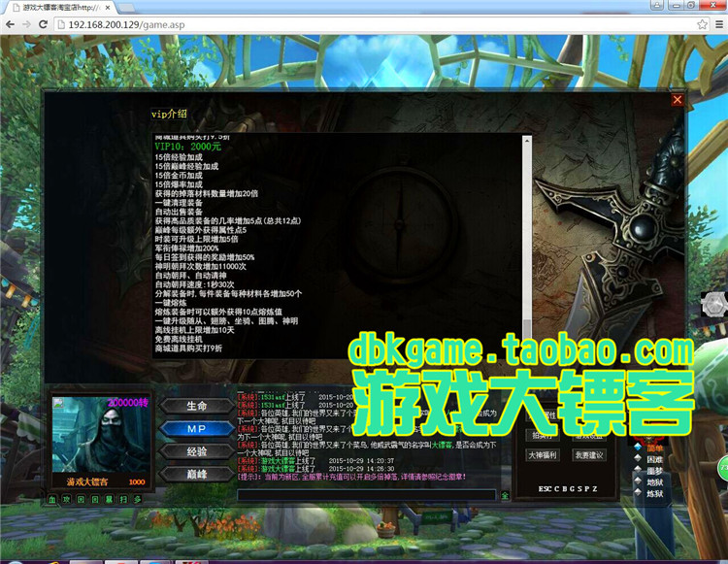Image resolution: width=728 pixels, height=564 pixels.
Task: Select 炼狱 difficulty
Action: click(x=654, y=494)
